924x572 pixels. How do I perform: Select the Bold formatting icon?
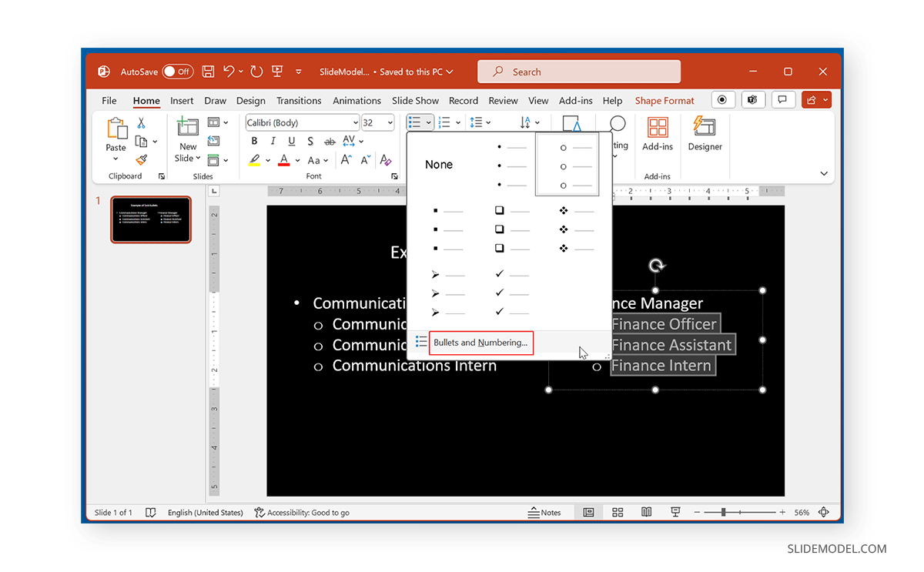tap(254, 141)
